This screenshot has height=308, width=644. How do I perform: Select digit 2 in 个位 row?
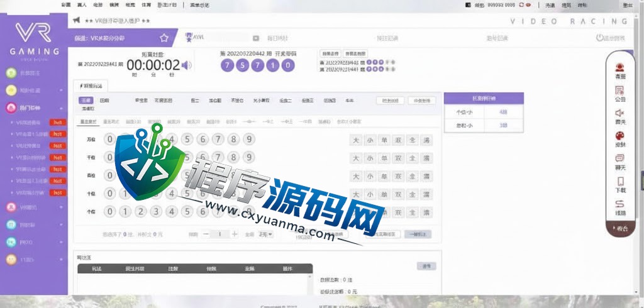coord(140,211)
